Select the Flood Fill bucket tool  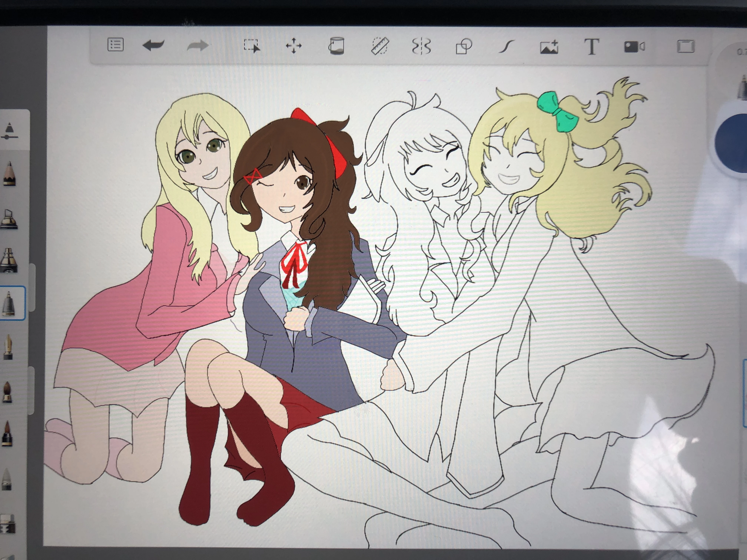336,46
